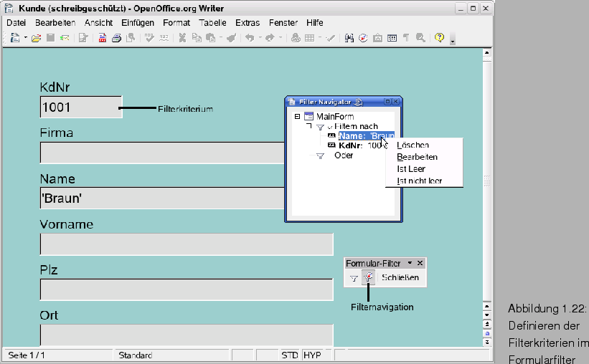Collapse the MainForm tree node
Screen dimensions: 589x364
297,116
